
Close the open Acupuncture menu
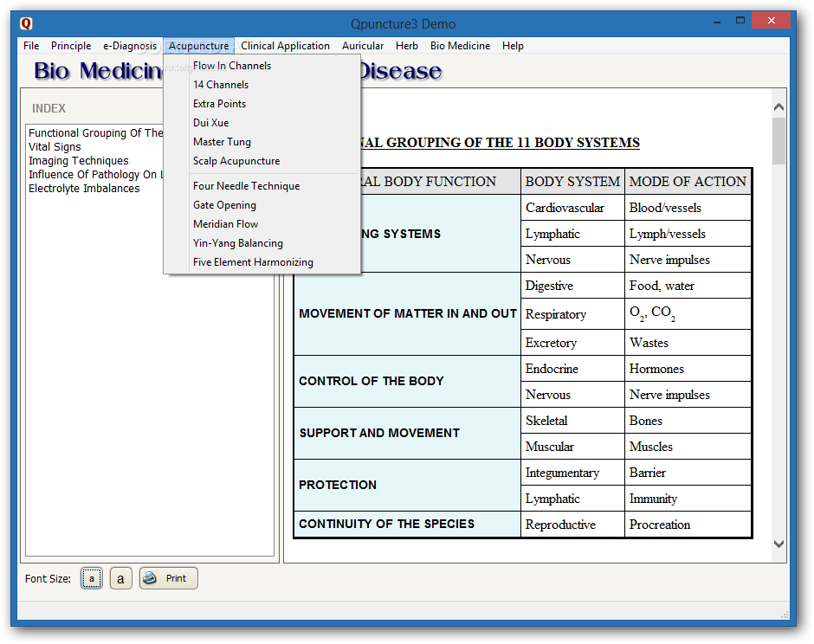(x=199, y=46)
